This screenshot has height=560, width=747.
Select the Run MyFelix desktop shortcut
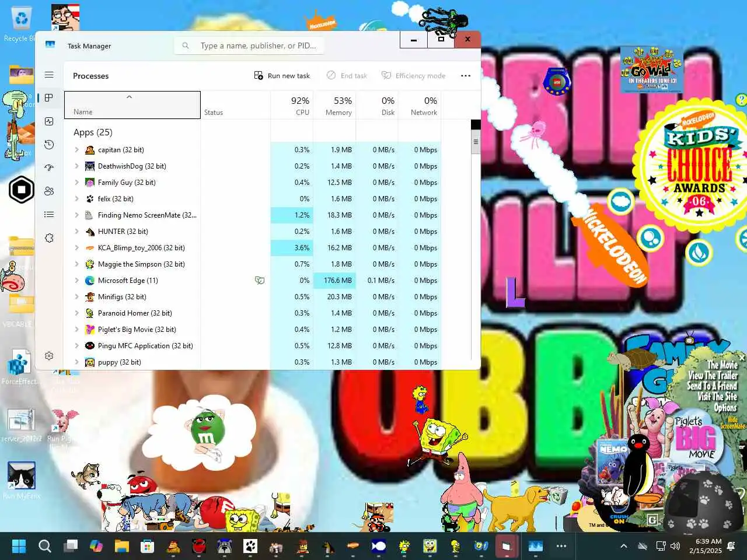point(22,481)
